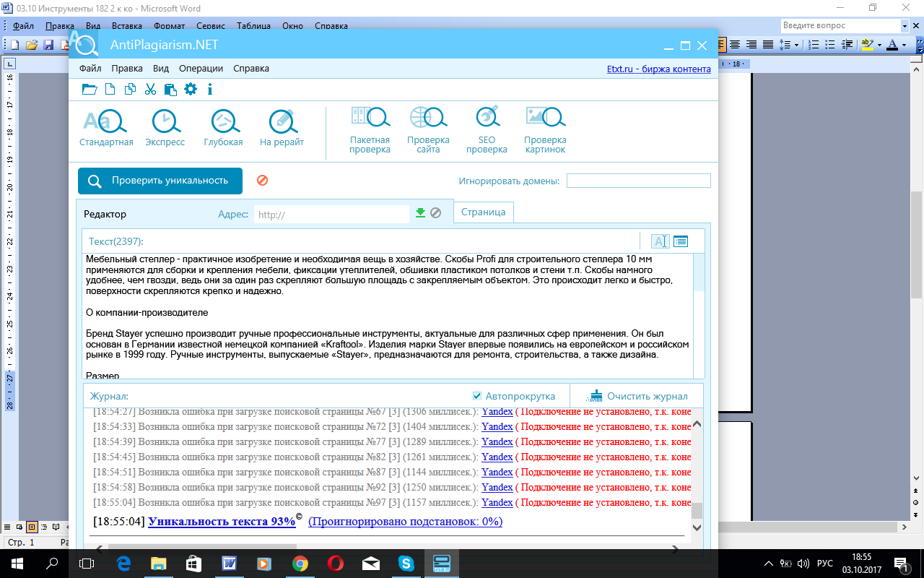This screenshot has width=924, height=578.
Task: Click Word's yellow highlight color button
Action: [x=868, y=45]
